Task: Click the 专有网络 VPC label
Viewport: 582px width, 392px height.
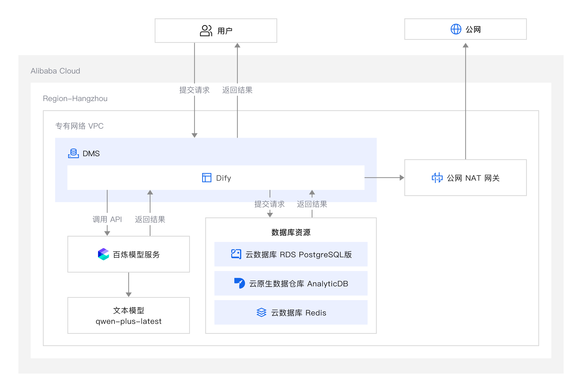Action: [79, 126]
